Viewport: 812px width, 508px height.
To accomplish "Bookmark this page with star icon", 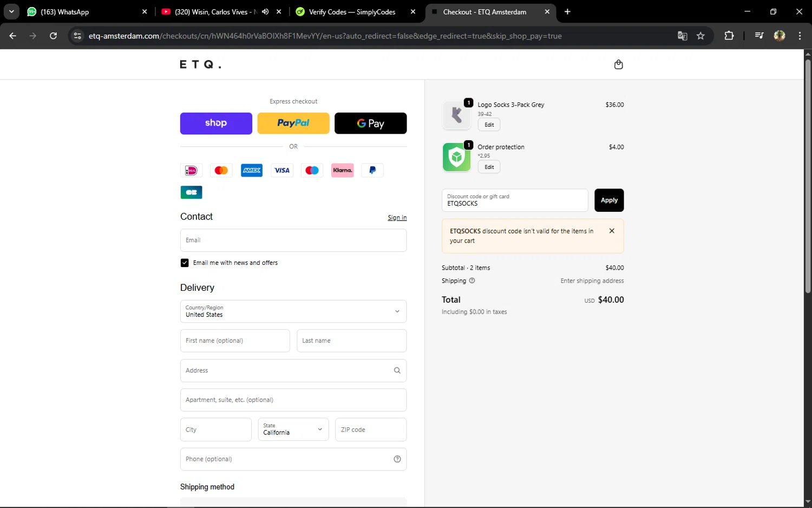I will pyautogui.click(x=700, y=36).
